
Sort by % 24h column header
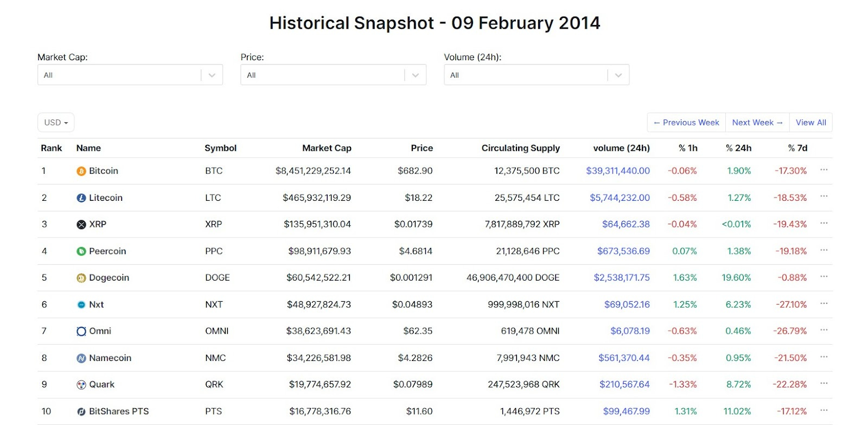coord(738,148)
